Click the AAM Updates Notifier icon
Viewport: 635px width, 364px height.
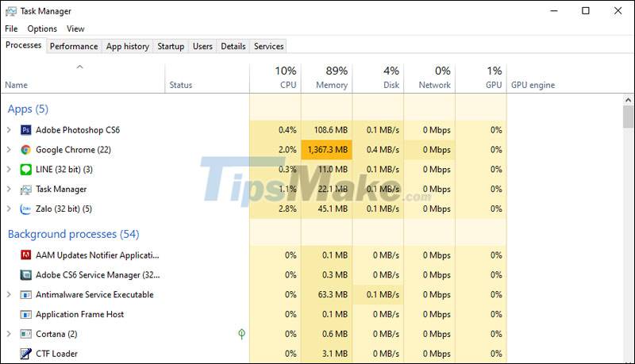point(26,255)
